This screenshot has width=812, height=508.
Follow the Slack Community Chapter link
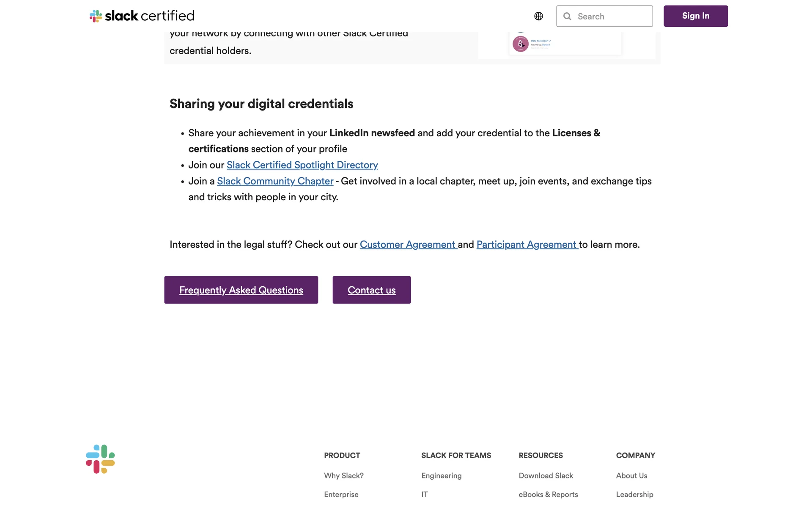275,181
